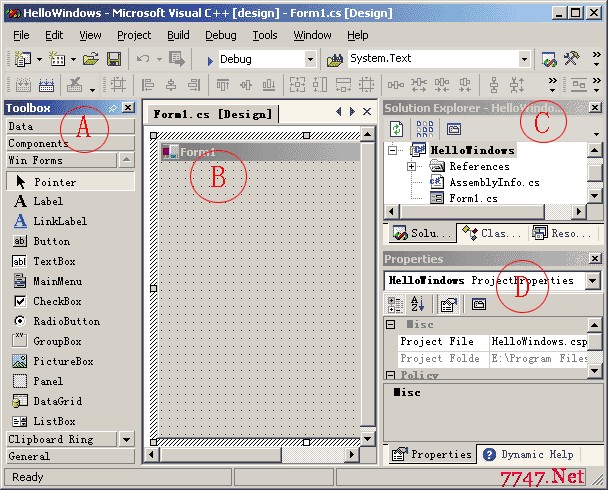Expand the Clipboard Ring dropdown arrow in Toolbox
Viewport: 608px width, 490px height.
(126, 439)
